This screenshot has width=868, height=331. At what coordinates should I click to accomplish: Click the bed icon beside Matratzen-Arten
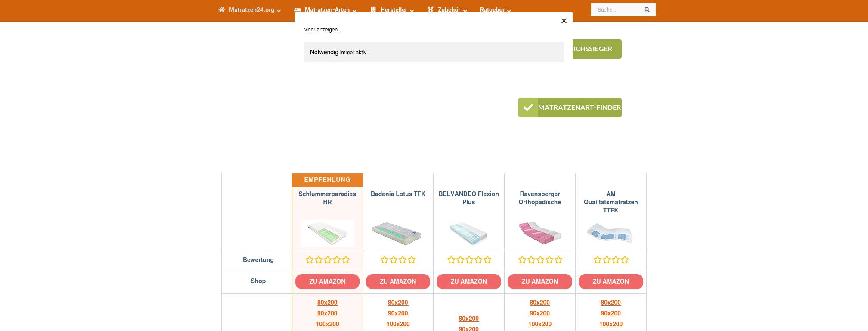tap(297, 10)
